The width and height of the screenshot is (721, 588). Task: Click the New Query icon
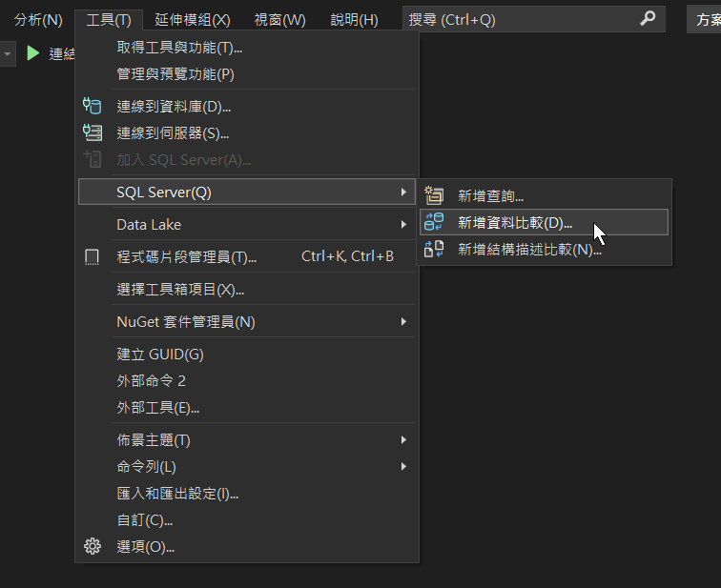(435, 195)
